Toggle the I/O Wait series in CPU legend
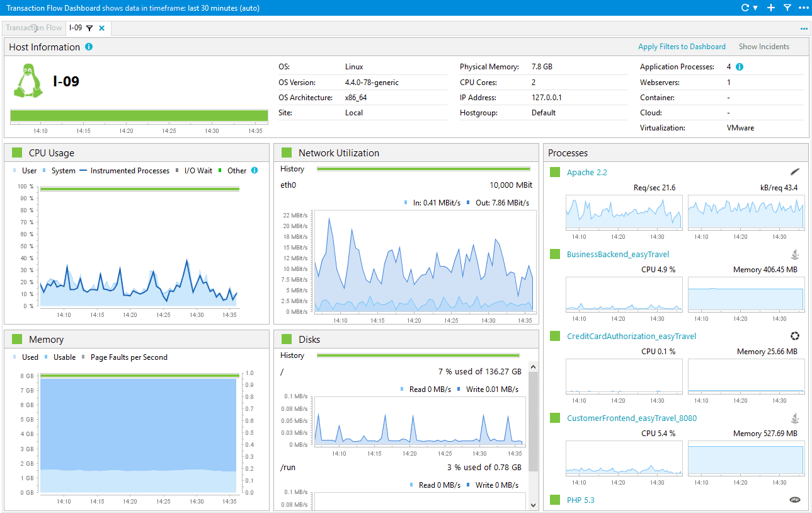 (x=193, y=171)
